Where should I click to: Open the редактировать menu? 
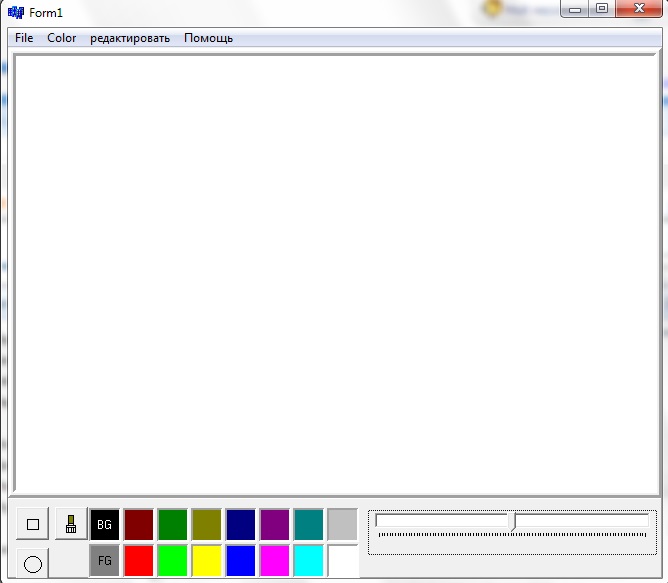click(x=130, y=38)
